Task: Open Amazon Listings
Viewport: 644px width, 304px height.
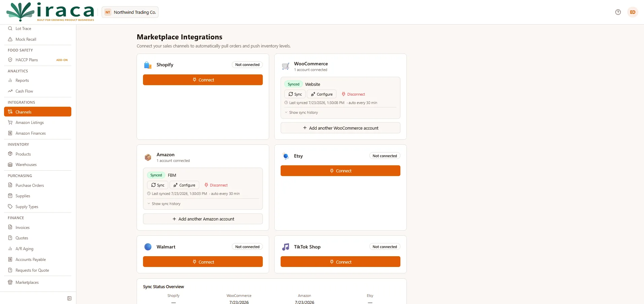Action: click(x=38, y=123)
